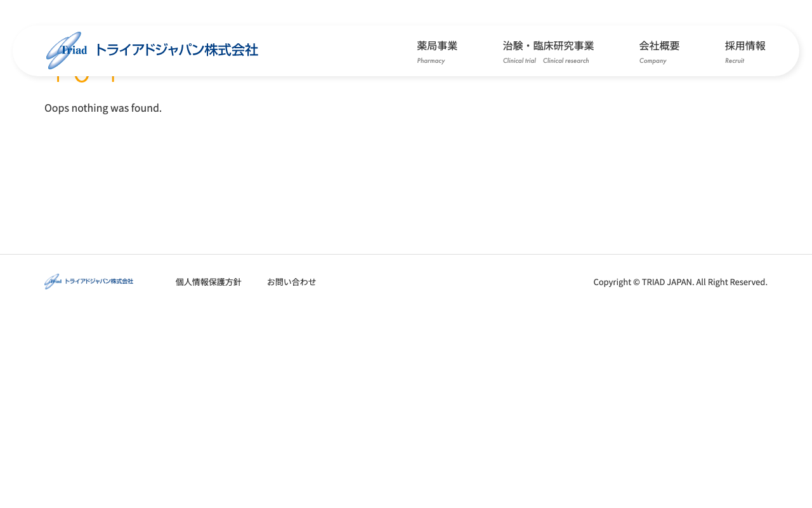Open the 個人情報保護方針 footer link
This screenshot has width=812, height=508.
click(208, 282)
